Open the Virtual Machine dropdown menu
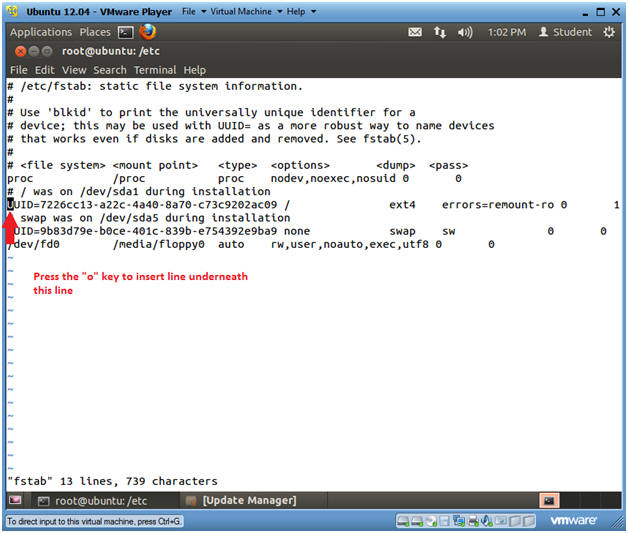628x533 pixels. (246, 12)
